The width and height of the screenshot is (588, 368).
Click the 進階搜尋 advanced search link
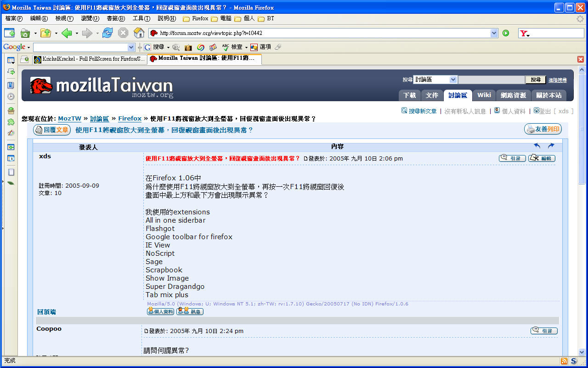pyautogui.click(x=557, y=80)
